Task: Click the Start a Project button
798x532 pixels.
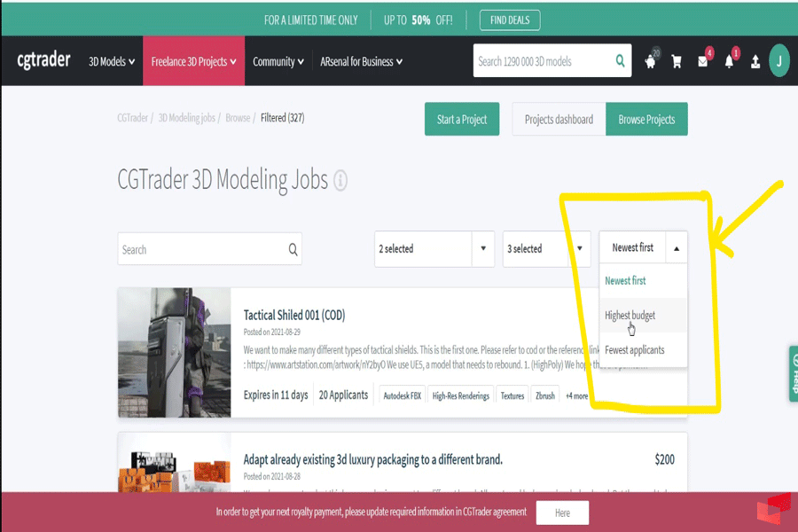Action: pyautogui.click(x=462, y=120)
